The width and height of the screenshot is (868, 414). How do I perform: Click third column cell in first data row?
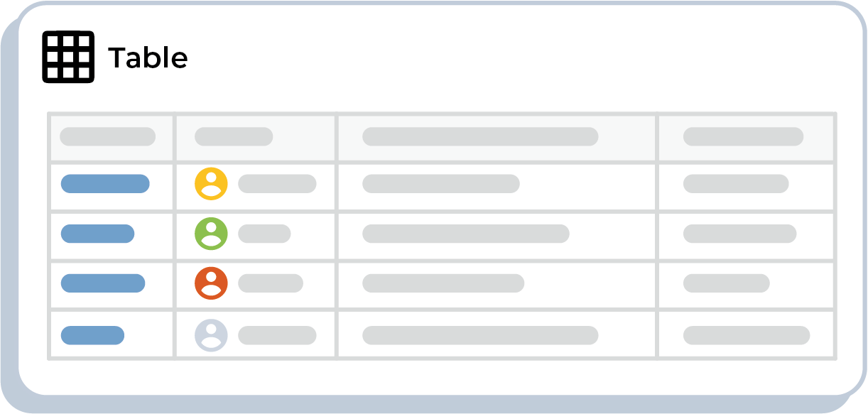click(x=441, y=184)
